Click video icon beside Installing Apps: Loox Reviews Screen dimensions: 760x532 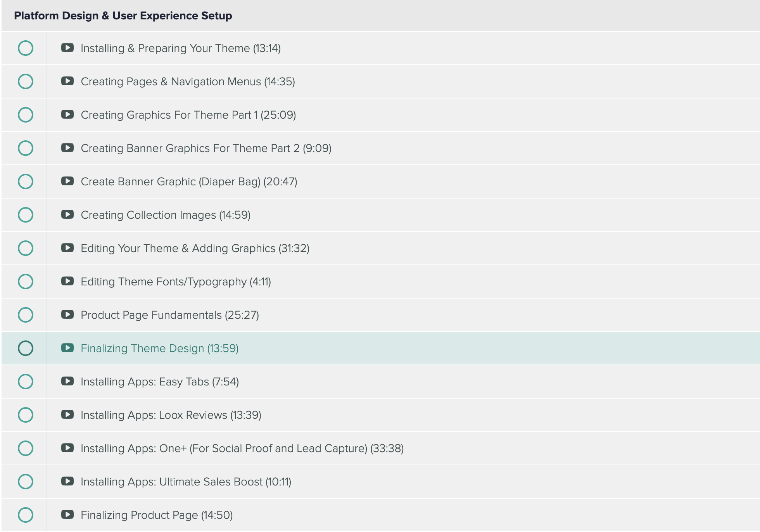67,415
